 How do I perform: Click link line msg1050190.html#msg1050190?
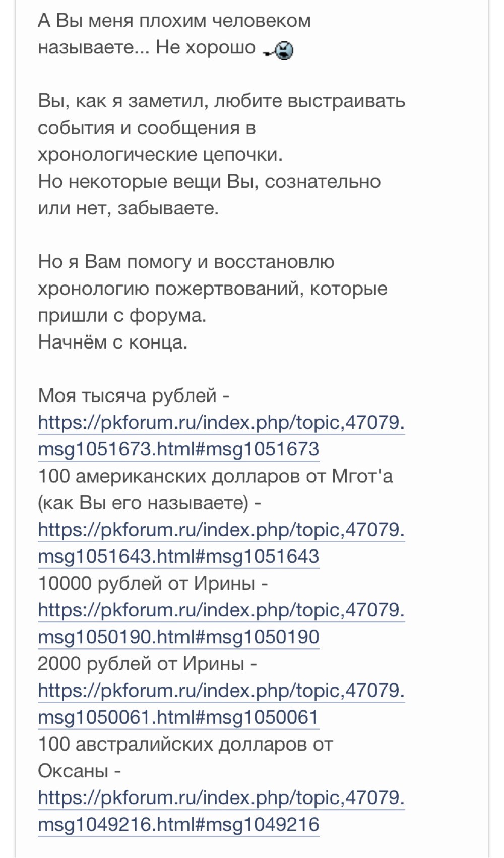tap(178, 637)
